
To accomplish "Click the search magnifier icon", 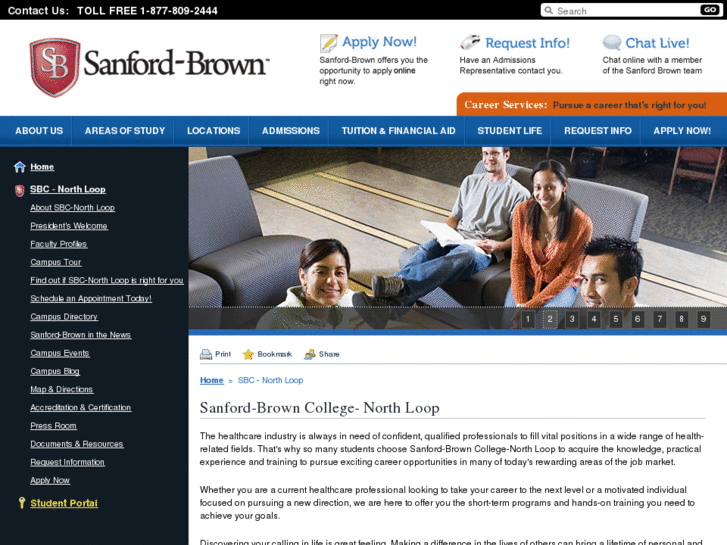I will pyautogui.click(x=548, y=10).
